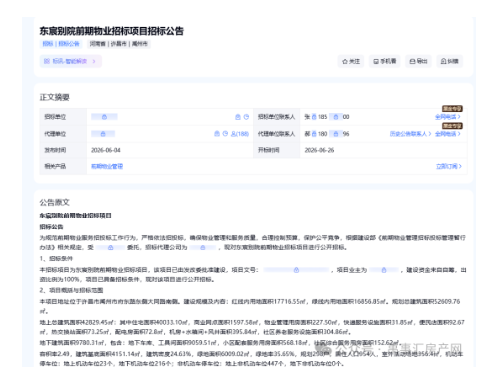The height and width of the screenshot is (377, 502).
Task: Click lock icon after 郝 in agent contact row
Action: tap(314, 134)
